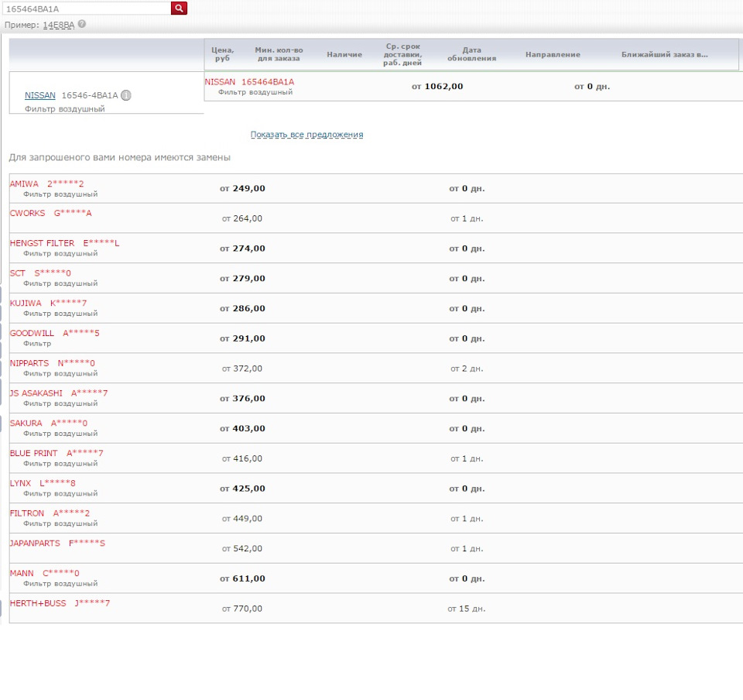Sort by Дата обновления column header

click(x=472, y=54)
